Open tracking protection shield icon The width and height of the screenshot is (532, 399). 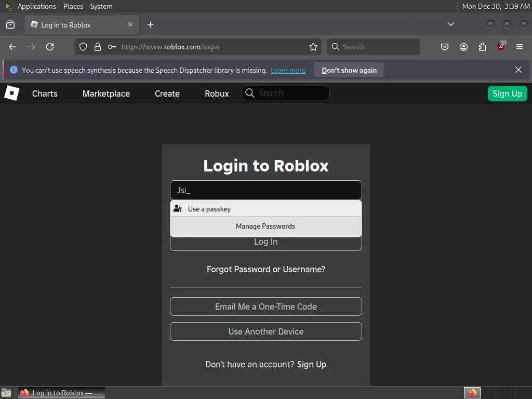point(83,47)
